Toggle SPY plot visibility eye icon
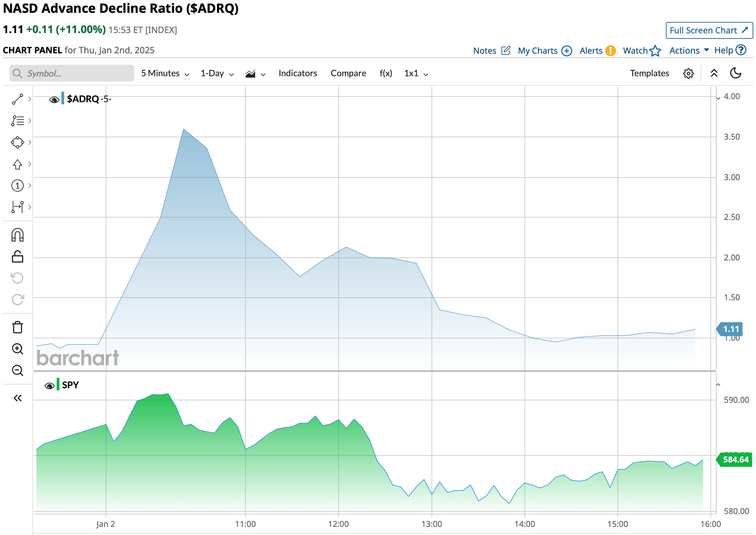This screenshot has width=756, height=535. 49,386
